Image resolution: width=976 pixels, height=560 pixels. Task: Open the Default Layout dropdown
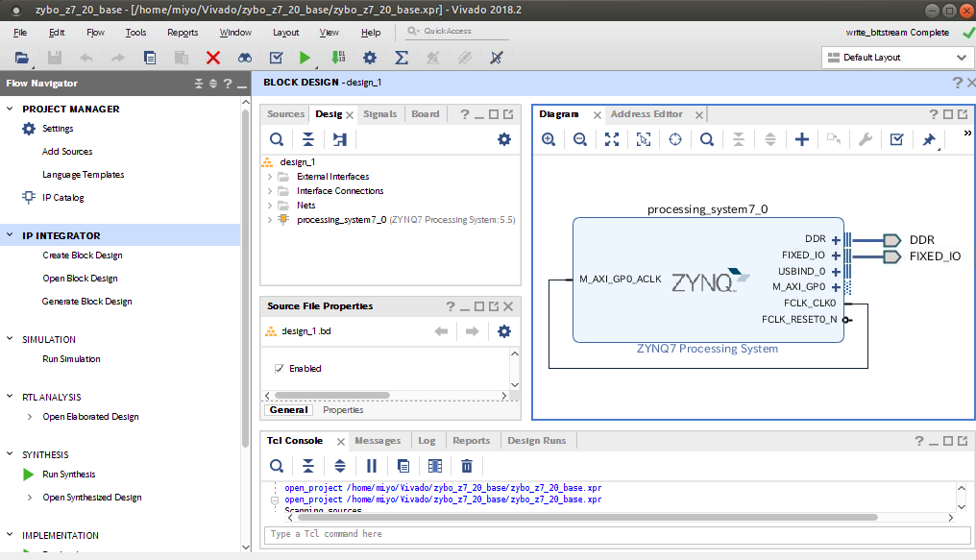896,58
